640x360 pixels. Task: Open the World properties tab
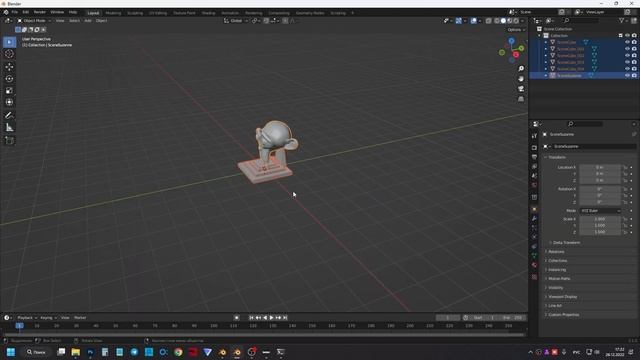coord(534,185)
